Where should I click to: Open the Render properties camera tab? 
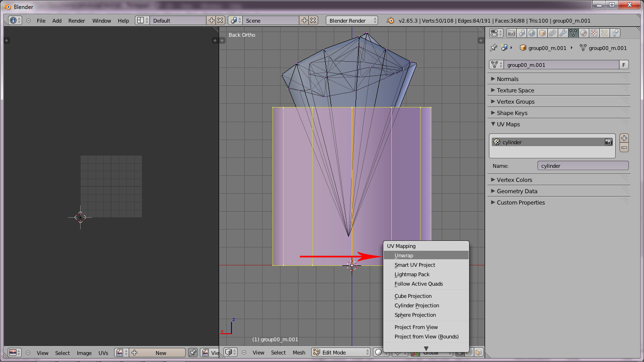511,33
